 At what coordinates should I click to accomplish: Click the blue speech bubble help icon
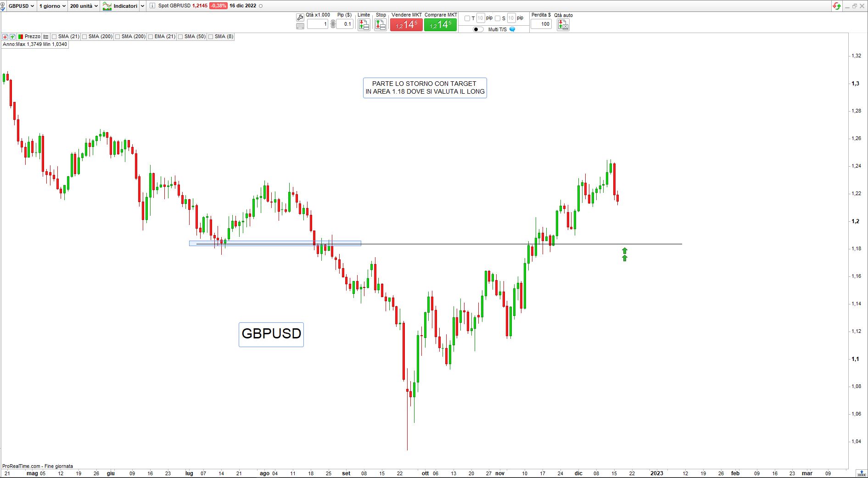click(512, 29)
